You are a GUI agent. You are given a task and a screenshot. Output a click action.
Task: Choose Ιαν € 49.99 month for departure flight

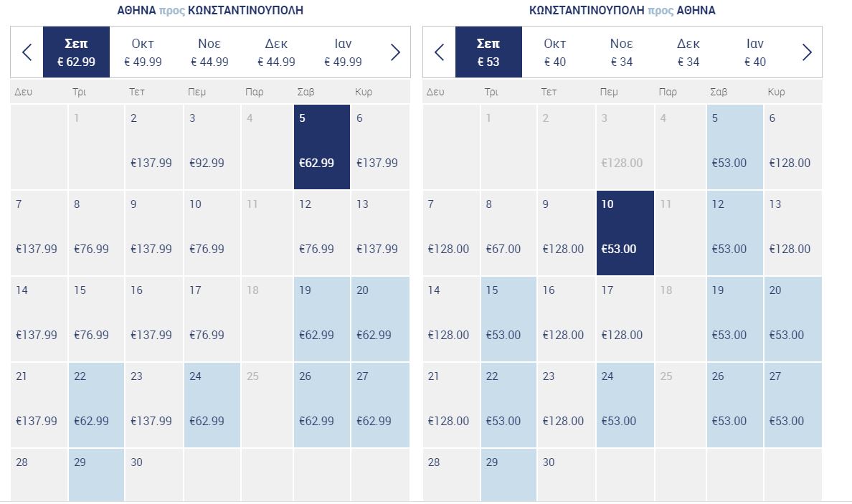coord(343,52)
